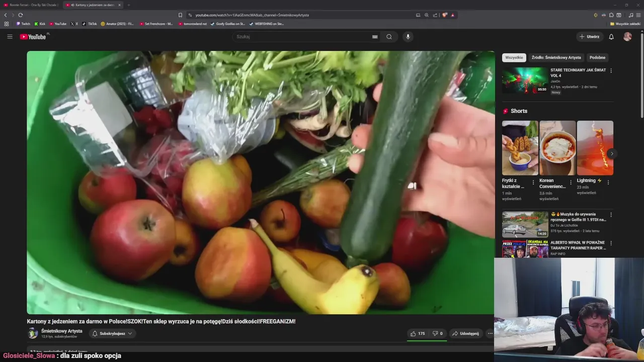Viewport: 644px width, 362px height.
Task: Open the bookmarks bar apps grid
Action: [x=7, y=24]
